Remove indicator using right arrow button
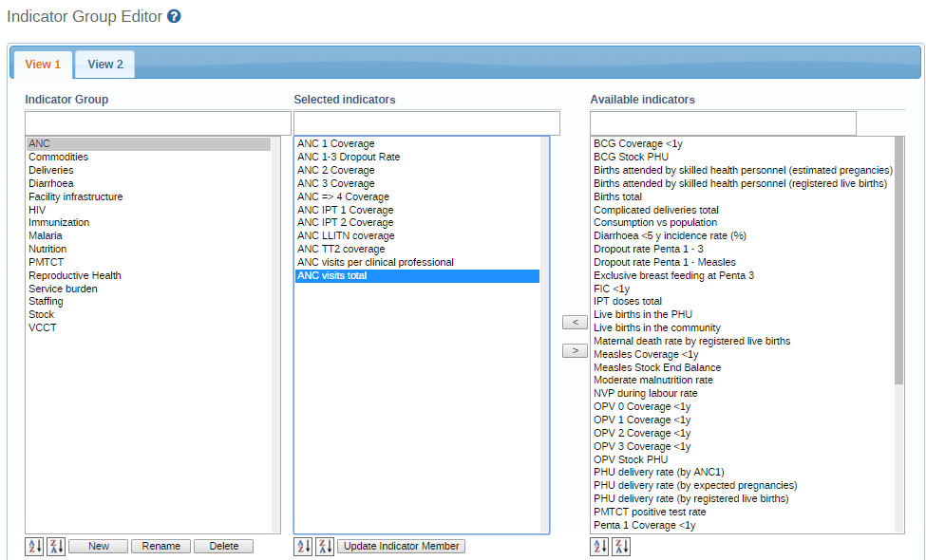 (x=575, y=351)
